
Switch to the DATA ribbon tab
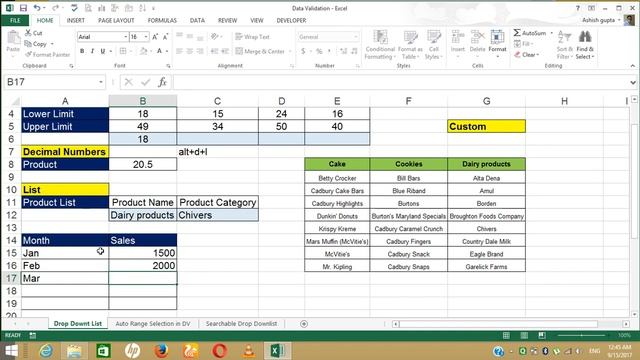tap(197, 20)
